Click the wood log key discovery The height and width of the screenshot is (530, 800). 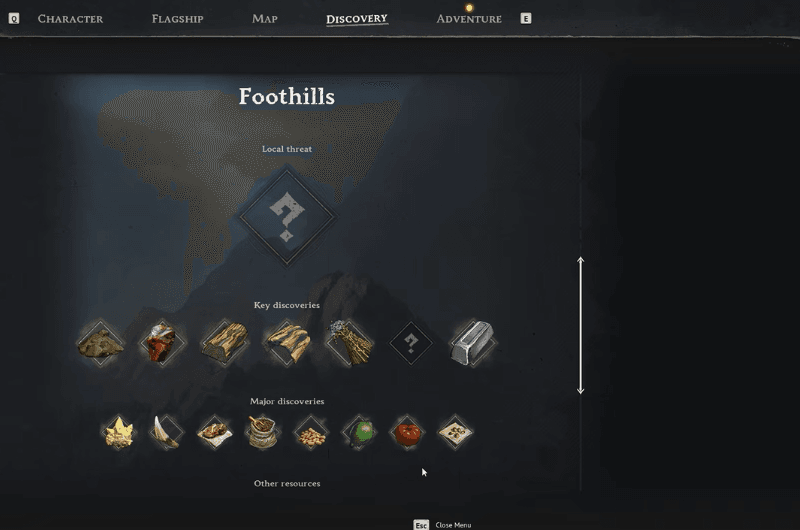pos(225,343)
